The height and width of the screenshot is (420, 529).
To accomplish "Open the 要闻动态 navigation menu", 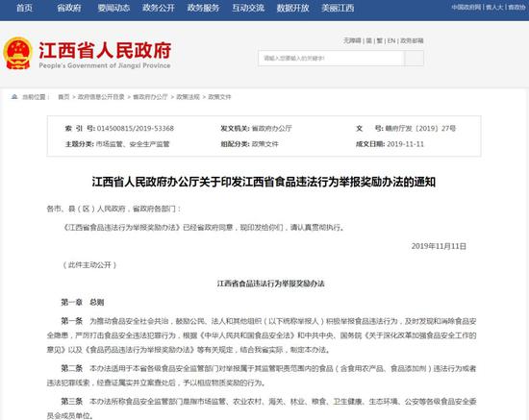I will tap(113, 8).
